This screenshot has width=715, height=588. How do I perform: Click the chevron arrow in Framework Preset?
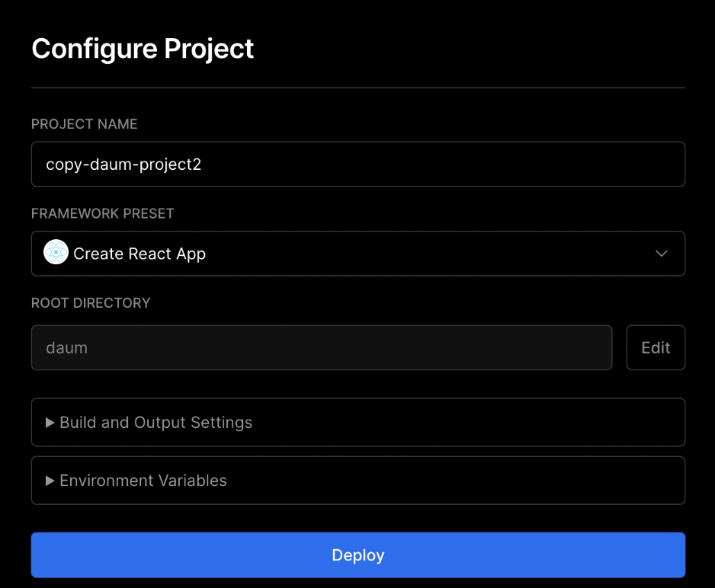(661, 253)
